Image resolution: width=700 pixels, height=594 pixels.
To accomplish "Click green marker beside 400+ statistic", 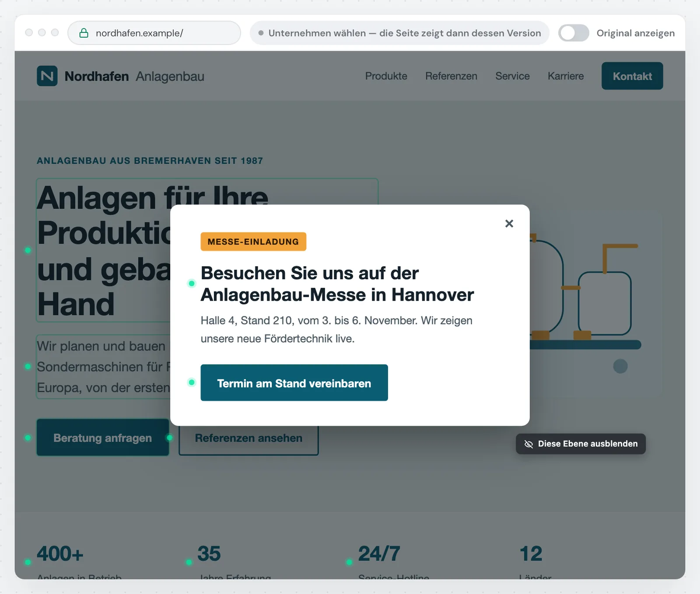I will pos(28,562).
